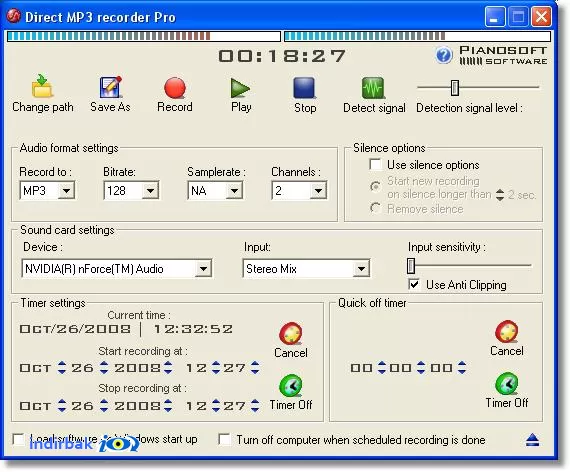Click the Input sensitivity slider handle
570x472 pixels.
click(x=411, y=266)
